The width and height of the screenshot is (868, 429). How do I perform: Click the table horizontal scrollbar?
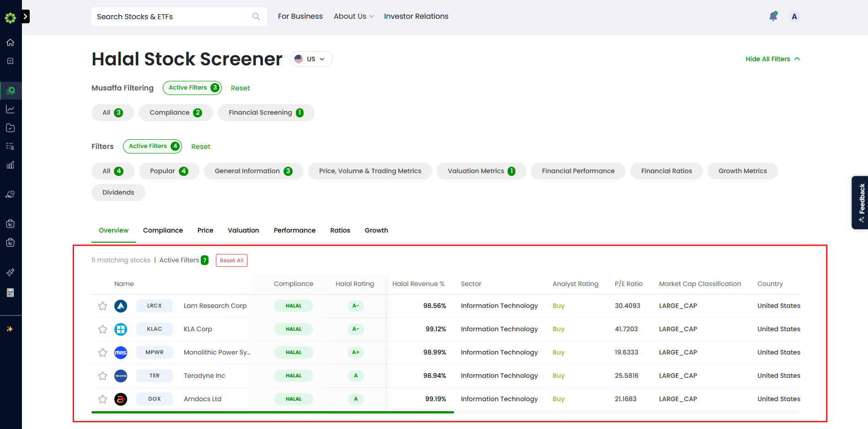click(273, 412)
